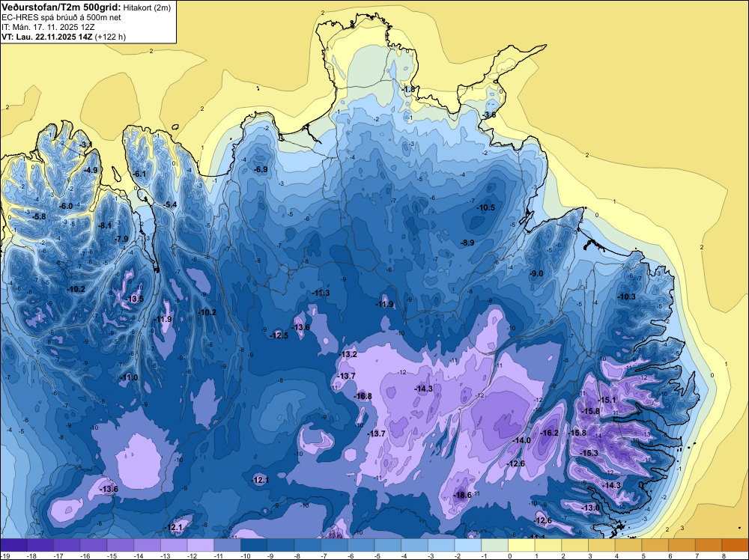Click the -5.8 temperature value
Screen dimensions: 749x560
click(x=39, y=217)
